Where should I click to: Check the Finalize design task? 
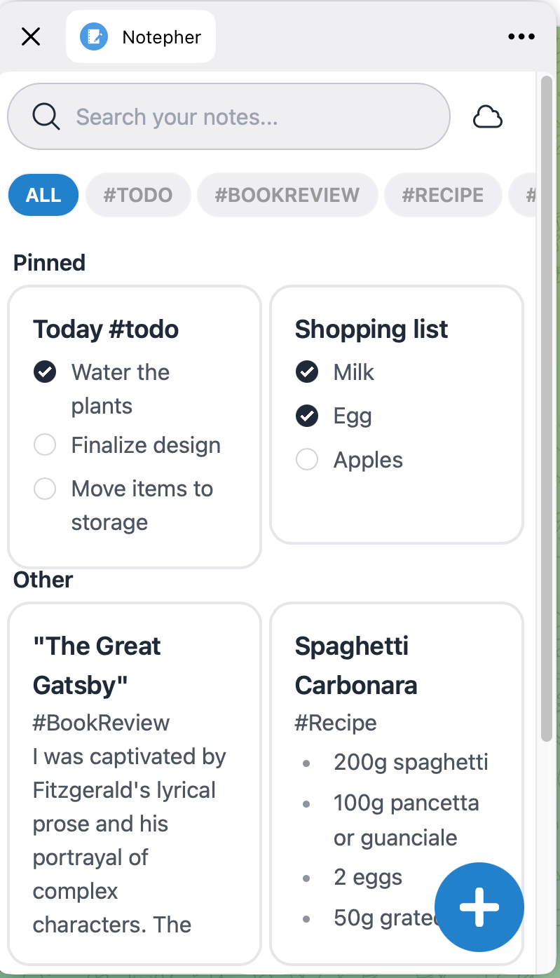(45, 445)
